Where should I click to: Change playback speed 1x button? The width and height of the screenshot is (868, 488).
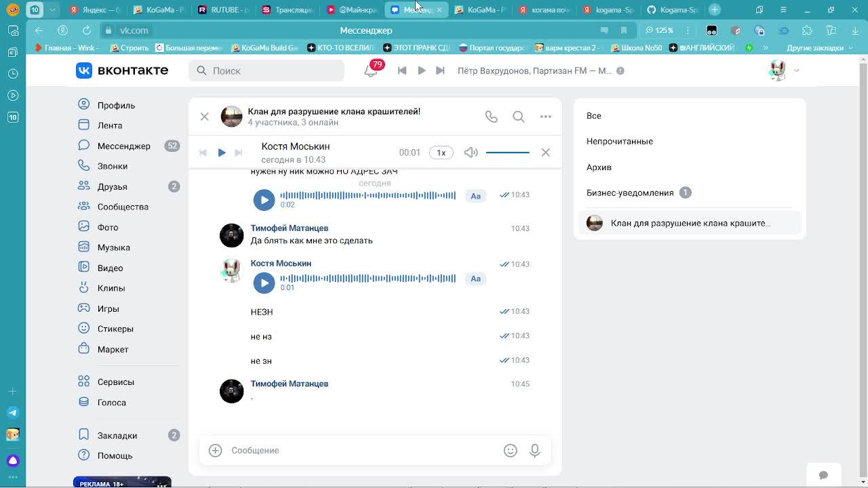point(441,152)
